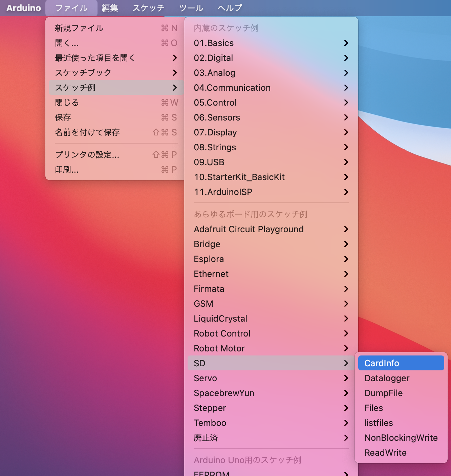This screenshot has height=476, width=451.
Task: Open 10.StarterKit_BasicKit submenu
Action: coord(271,177)
